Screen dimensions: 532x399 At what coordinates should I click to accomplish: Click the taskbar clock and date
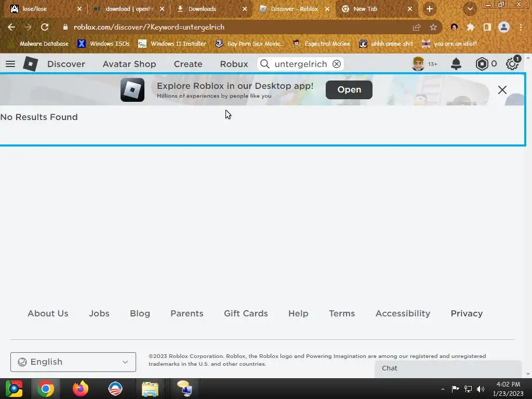click(x=508, y=389)
